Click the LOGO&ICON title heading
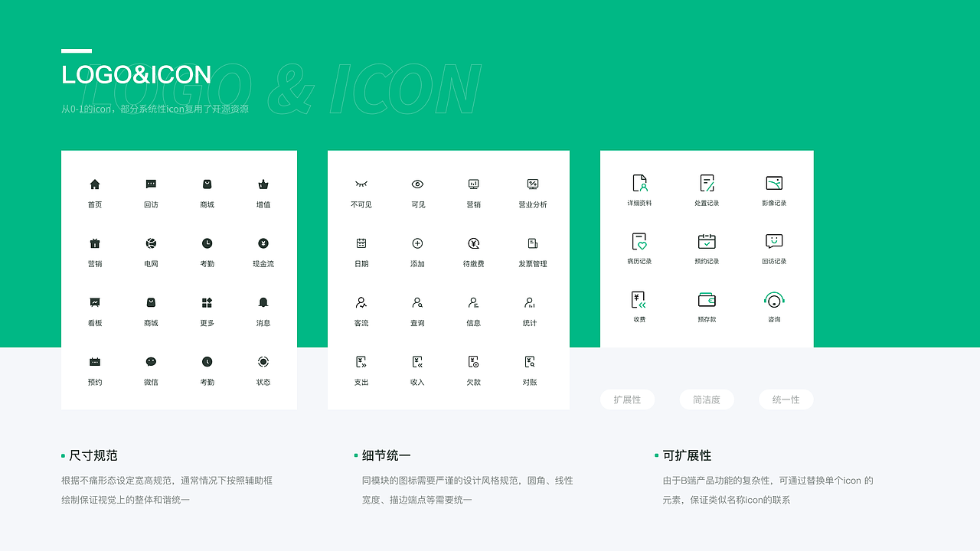The width and height of the screenshot is (980, 551). [x=136, y=75]
